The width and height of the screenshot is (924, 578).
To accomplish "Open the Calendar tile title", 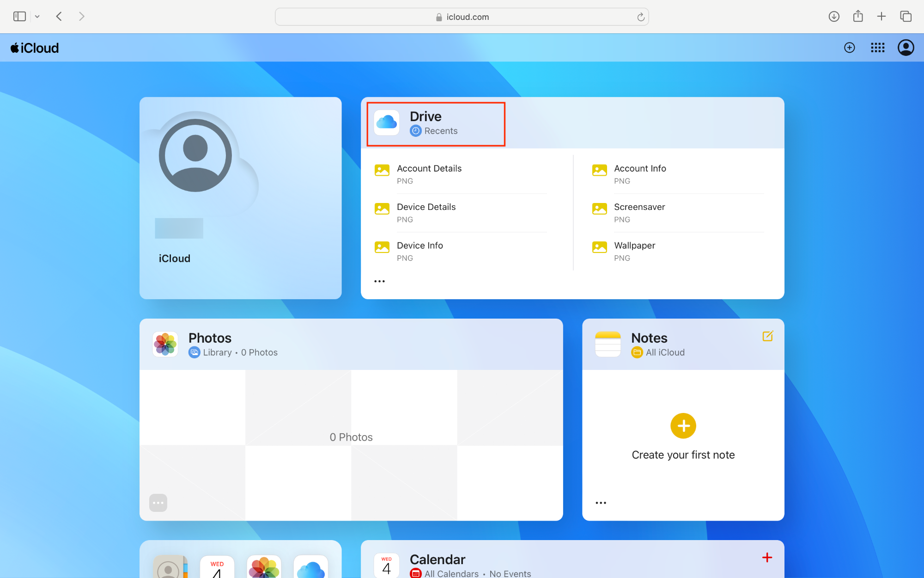I will pos(438,560).
